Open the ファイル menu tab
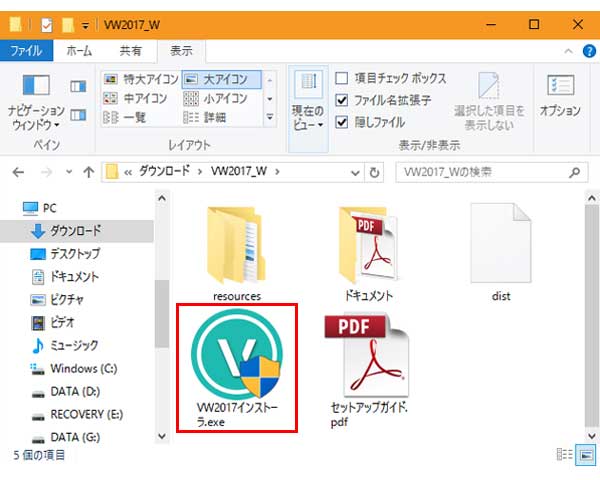The width and height of the screenshot is (600, 480). (26, 51)
